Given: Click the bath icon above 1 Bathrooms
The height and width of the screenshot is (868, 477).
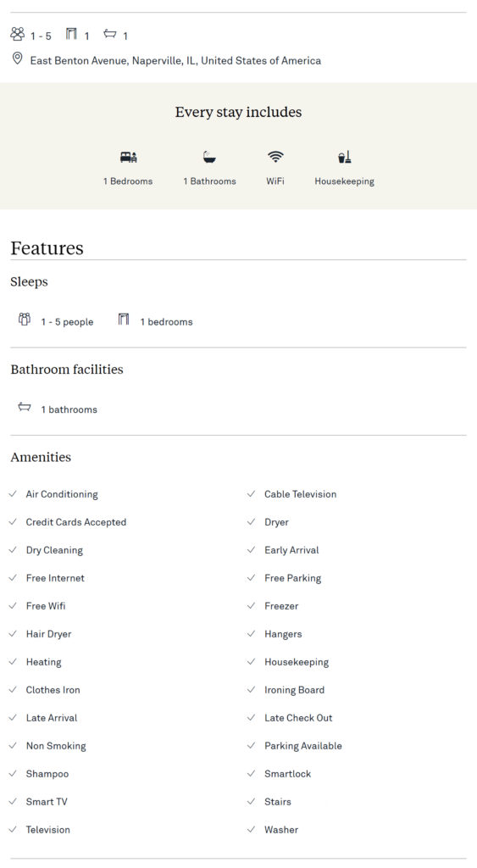Looking at the screenshot, I should pyautogui.click(x=209, y=158).
